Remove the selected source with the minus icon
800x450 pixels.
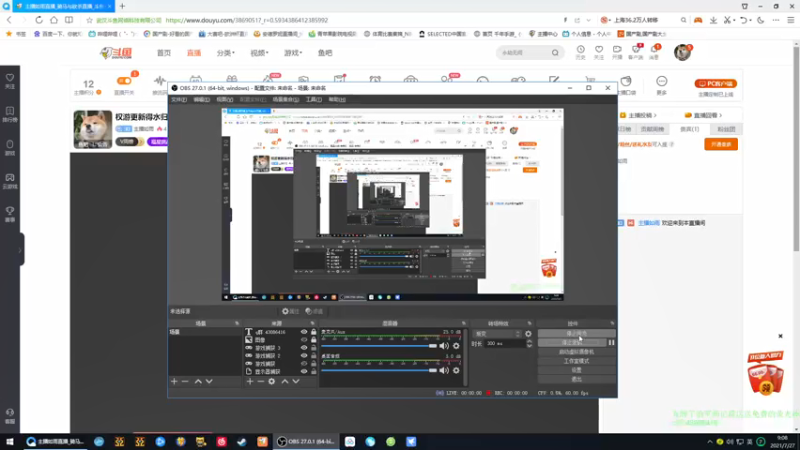(261, 381)
